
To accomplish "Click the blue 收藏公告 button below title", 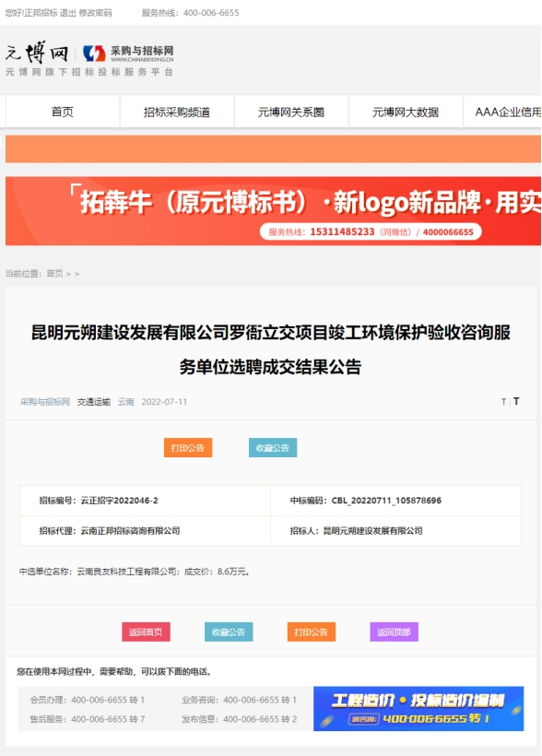I will click(x=273, y=448).
